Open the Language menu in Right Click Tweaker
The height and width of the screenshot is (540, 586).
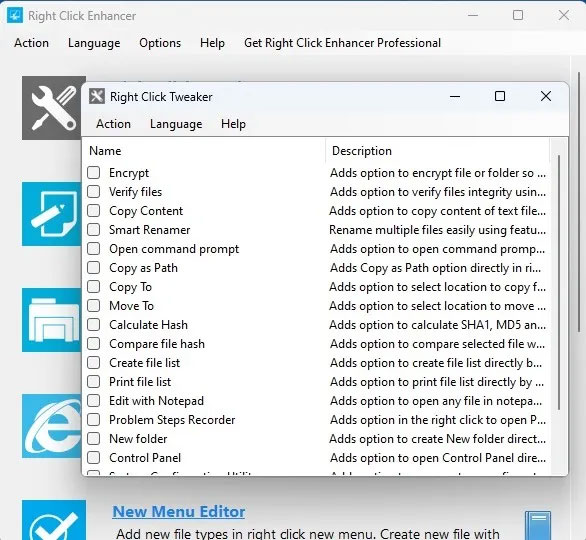point(176,124)
